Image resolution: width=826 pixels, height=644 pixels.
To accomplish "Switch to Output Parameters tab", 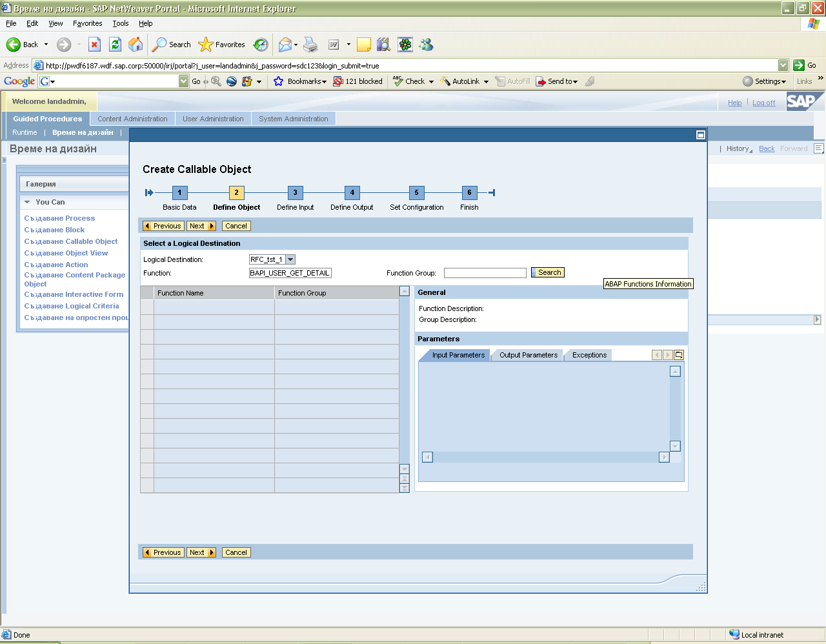I will tap(528, 355).
